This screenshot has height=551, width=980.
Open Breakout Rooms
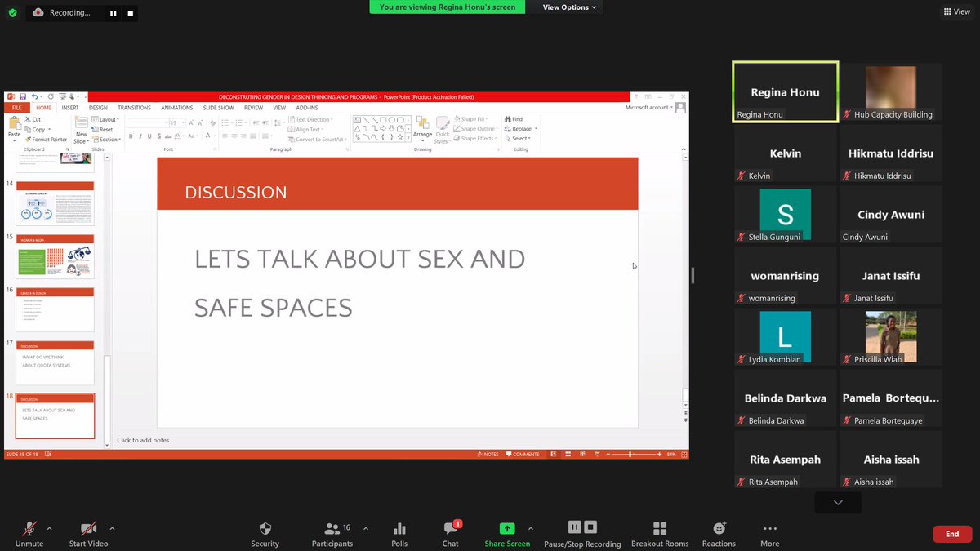660,534
